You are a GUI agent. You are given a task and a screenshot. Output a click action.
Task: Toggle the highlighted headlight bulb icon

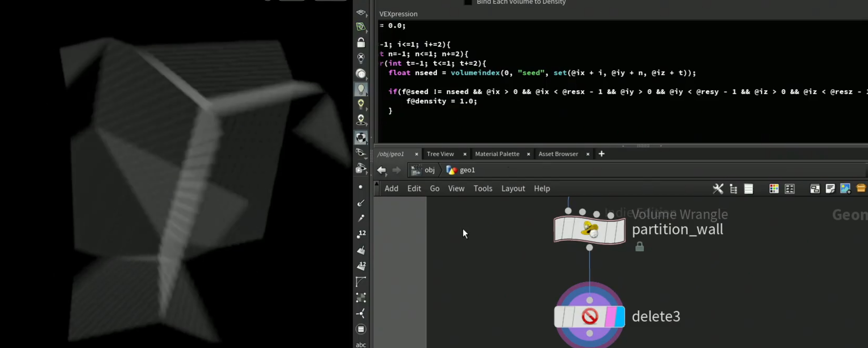pos(361,89)
